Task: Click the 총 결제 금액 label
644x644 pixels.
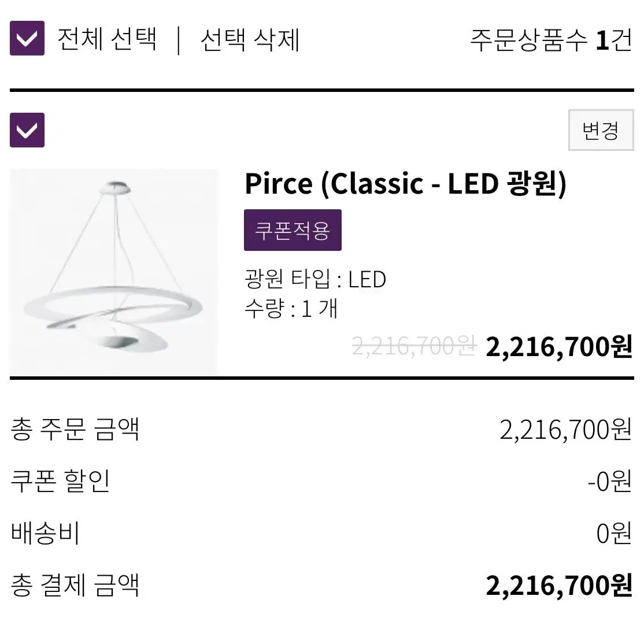Action: [x=75, y=585]
